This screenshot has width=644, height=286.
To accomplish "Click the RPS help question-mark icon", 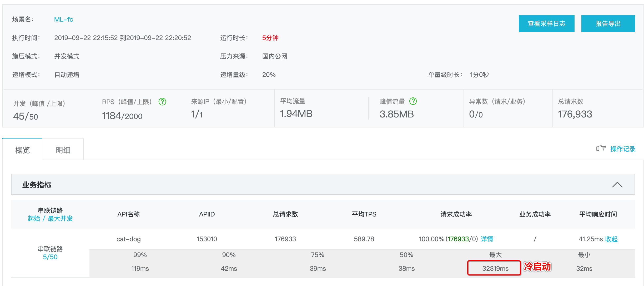I will [162, 102].
